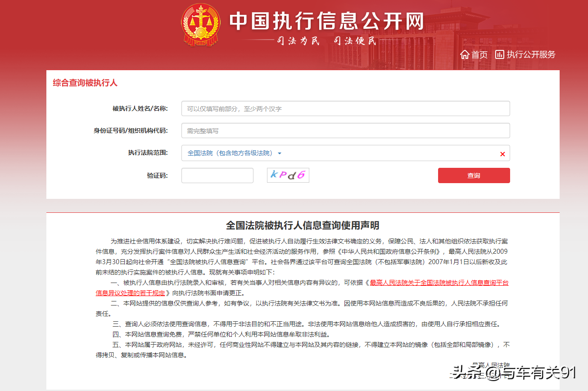Click the paragraph starting 五、本网站属于政府网站
Image resolution: width=588 pixels, height=391 pixels.
pos(303,350)
